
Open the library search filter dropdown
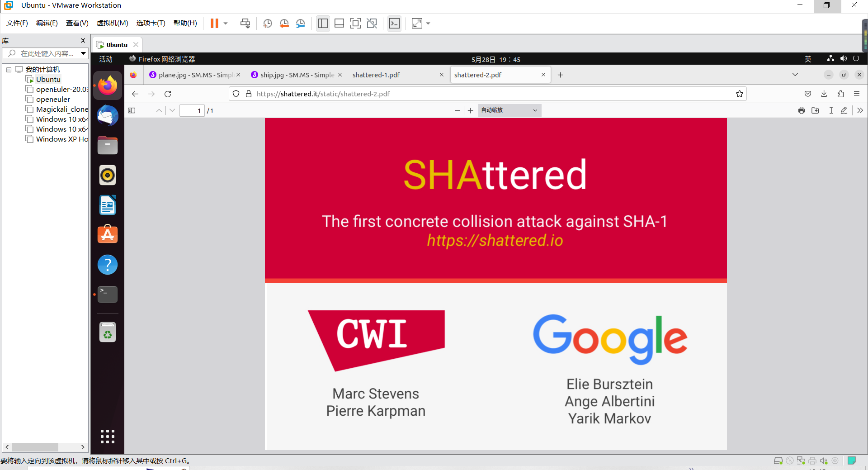(84, 53)
